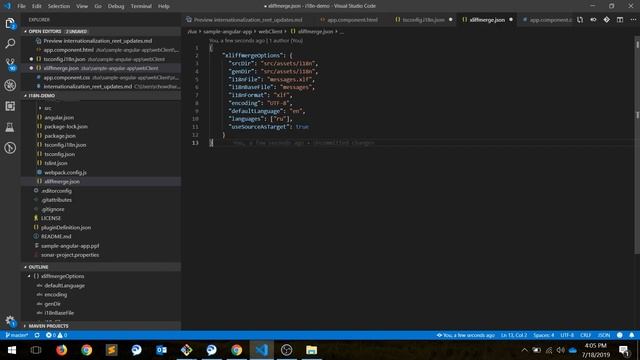Select the xliffmerge.json editor tab
640x360 pixels.
(x=487, y=20)
